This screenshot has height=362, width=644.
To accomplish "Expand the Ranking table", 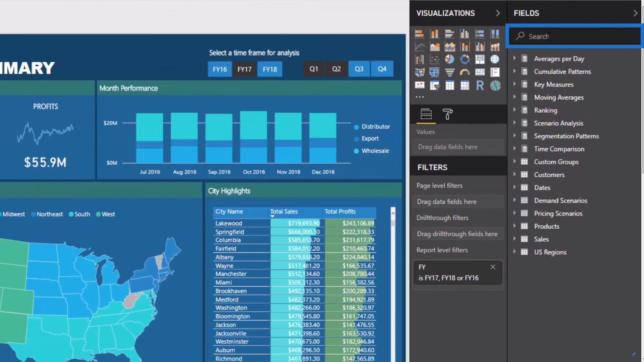I will coord(515,110).
